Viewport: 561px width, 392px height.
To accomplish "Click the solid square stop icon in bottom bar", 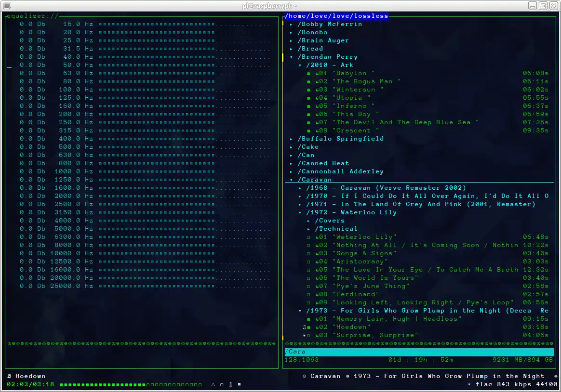I will [x=240, y=384].
